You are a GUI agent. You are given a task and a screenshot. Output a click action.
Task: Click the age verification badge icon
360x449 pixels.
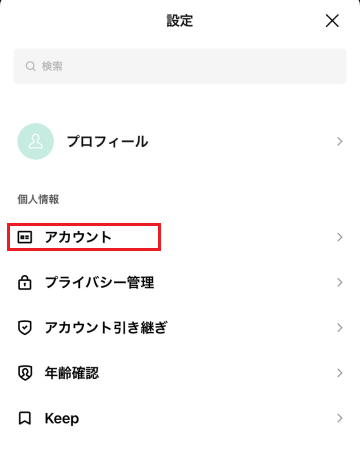[25, 373]
